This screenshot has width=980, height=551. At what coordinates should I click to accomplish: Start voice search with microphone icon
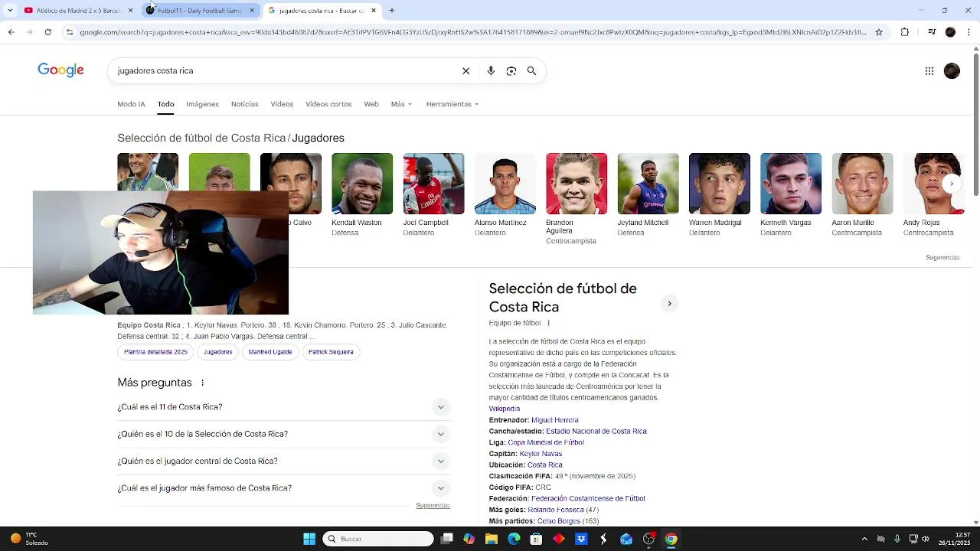[x=491, y=71]
